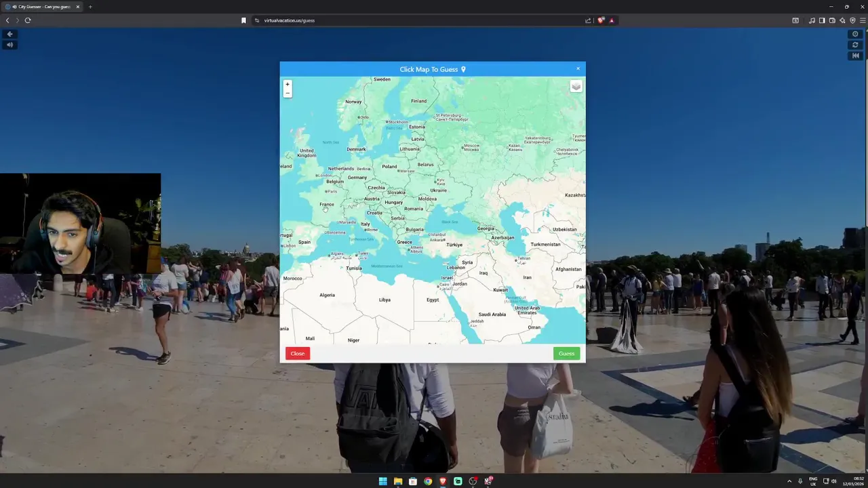
Task: Open Brave VPN shield icon
Action: tap(852, 20)
